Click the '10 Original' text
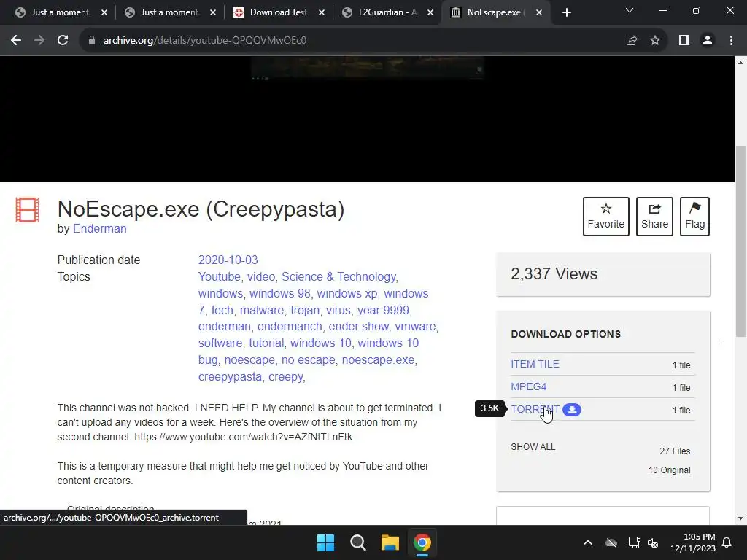The width and height of the screenshot is (747, 560). click(669, 470)
